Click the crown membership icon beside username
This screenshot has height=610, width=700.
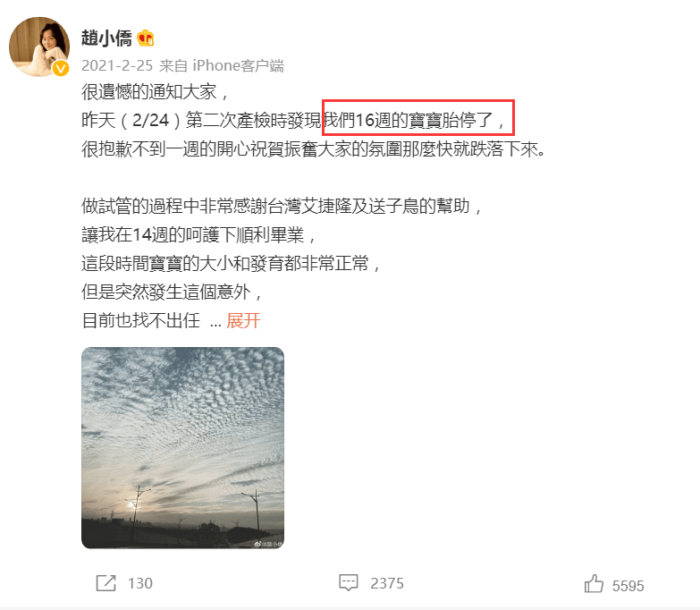click(146, 38)
